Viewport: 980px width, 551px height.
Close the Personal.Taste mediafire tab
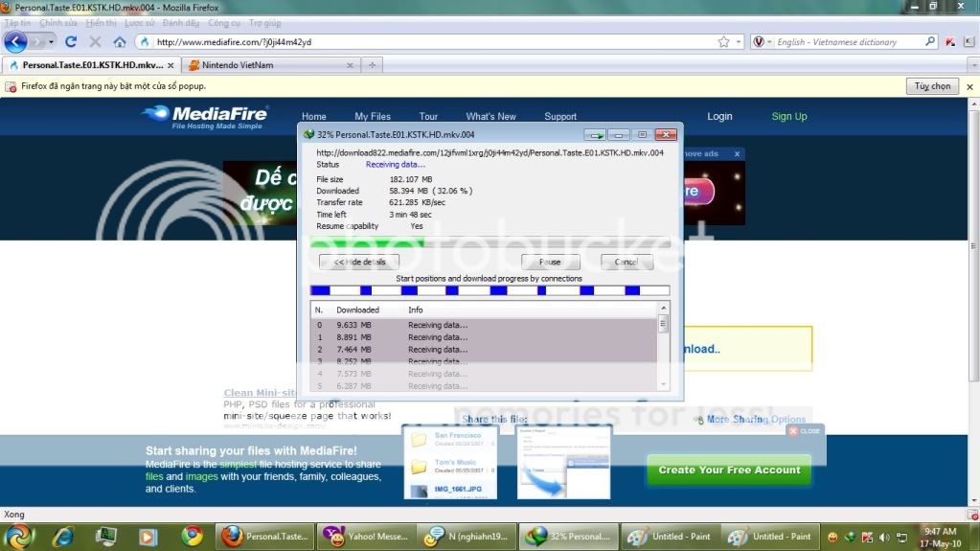(171, 65)
